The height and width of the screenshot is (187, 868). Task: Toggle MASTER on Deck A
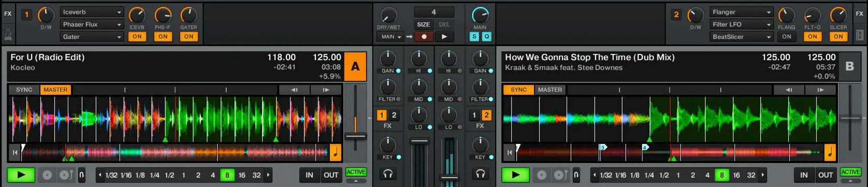click(55, 90)
